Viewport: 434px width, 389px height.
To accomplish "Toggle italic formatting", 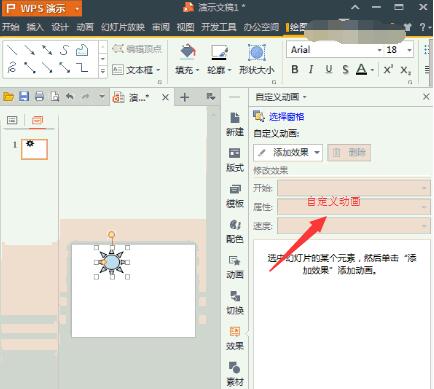I will click(x=311, y=69).
